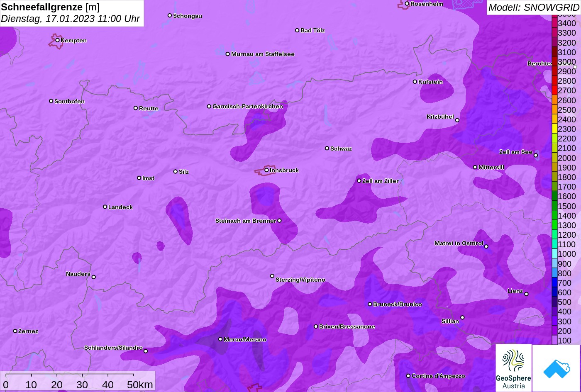Click the Bad Tölz marker dot
This screenshot has width=581, height=392.
click(297, 30)
